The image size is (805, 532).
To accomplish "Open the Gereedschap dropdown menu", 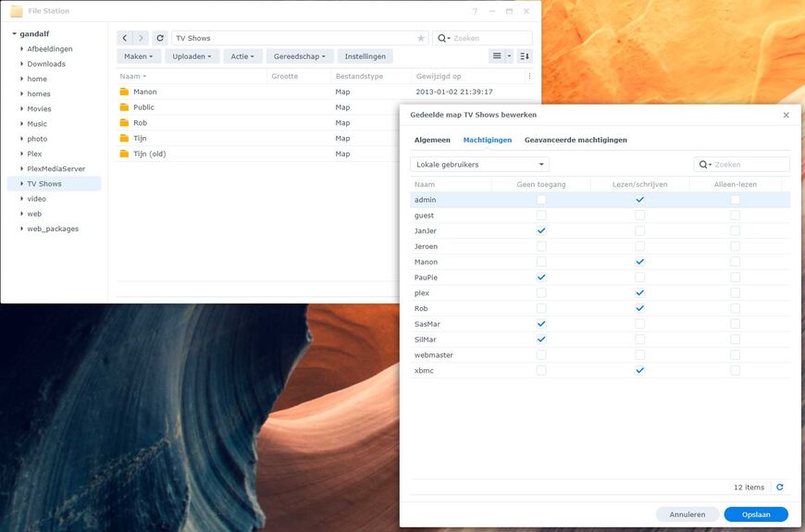I will [300, 56].
